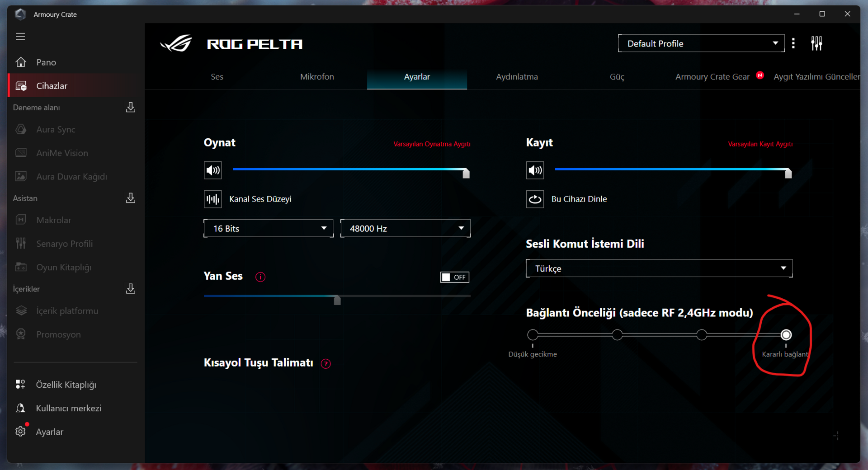This screenshot has width=868, height=470.
Task: Open the equalizer sliders settings icon
Action: click(816, 43)
